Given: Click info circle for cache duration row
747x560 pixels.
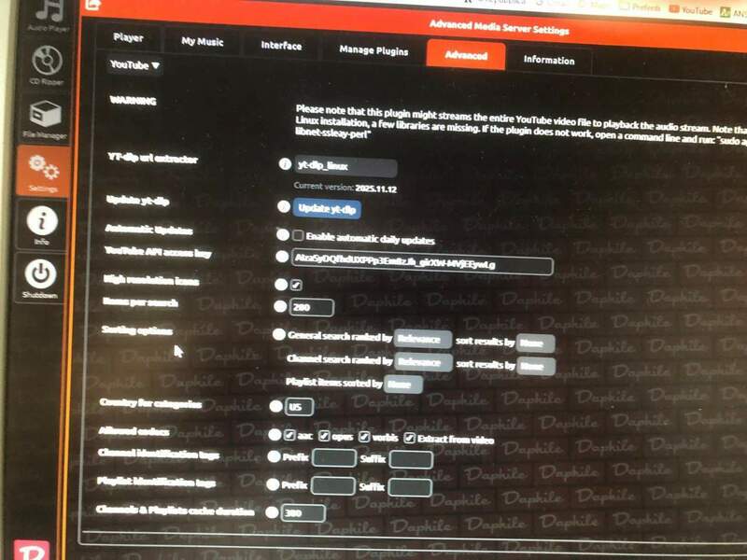Looking at the screenshot, I should [272, 512].
